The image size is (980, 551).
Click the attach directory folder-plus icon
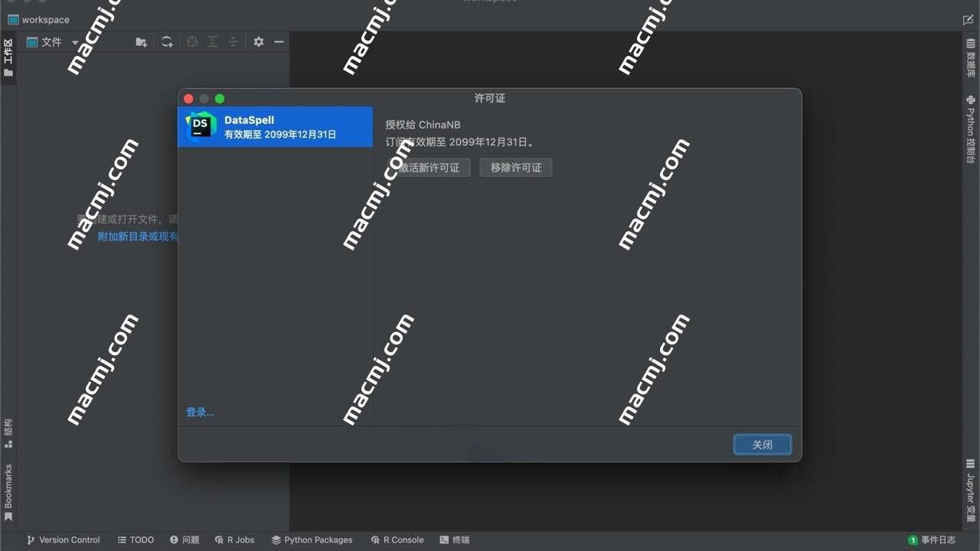(x=141, y=42)
